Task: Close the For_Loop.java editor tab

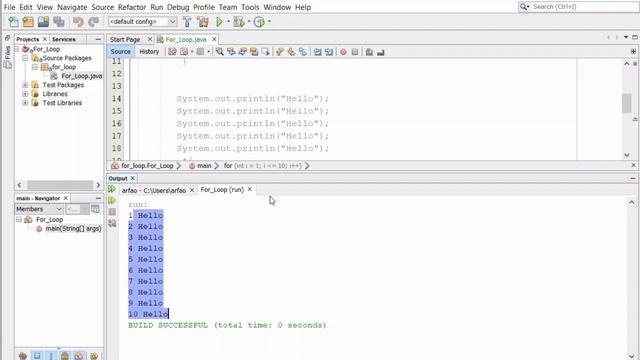Action: (214, 39)
